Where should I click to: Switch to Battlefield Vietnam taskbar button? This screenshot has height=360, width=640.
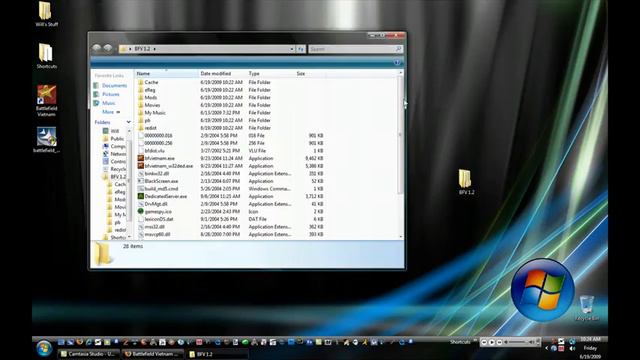point(153,354)
